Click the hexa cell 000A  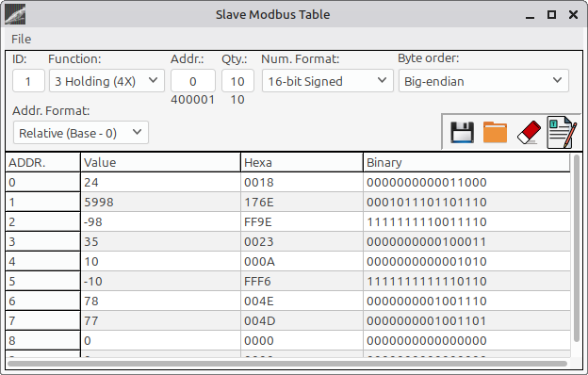click(x=302, y=261)
